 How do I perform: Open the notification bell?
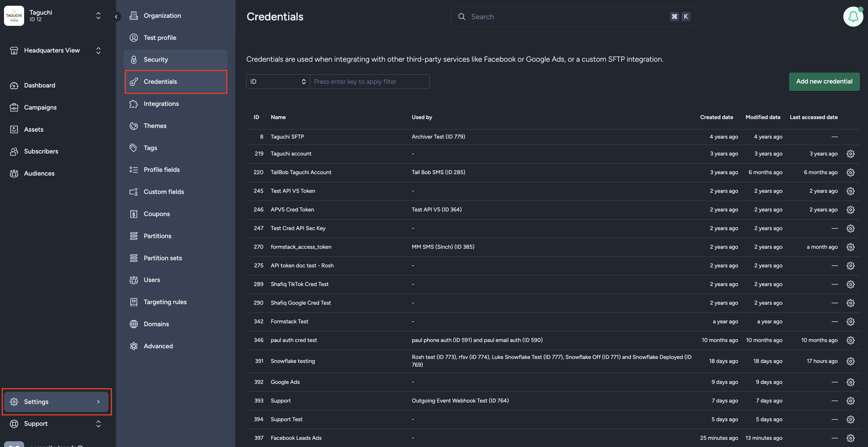(x=852, y=16)
